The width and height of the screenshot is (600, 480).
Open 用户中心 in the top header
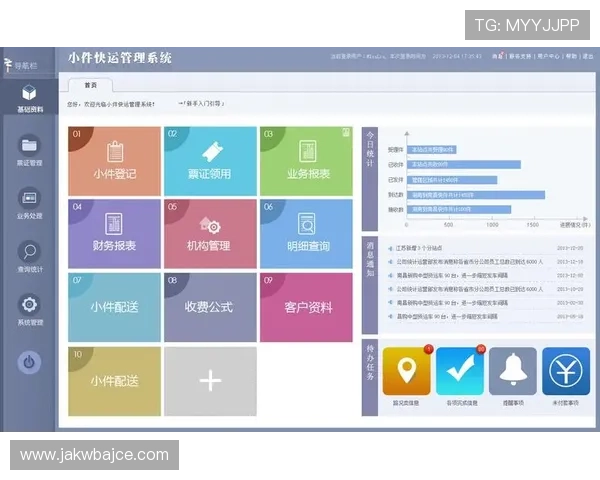pyautogui.click(x=548, y=56)
